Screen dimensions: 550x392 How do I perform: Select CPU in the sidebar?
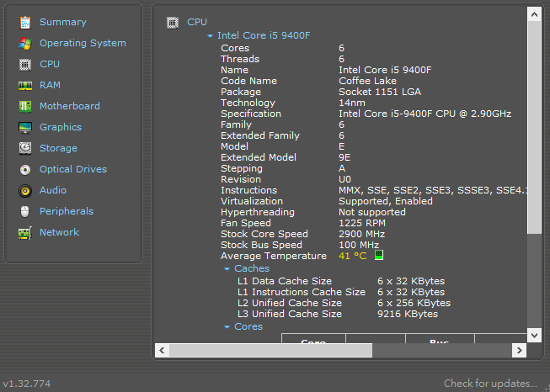click(50, 64)
